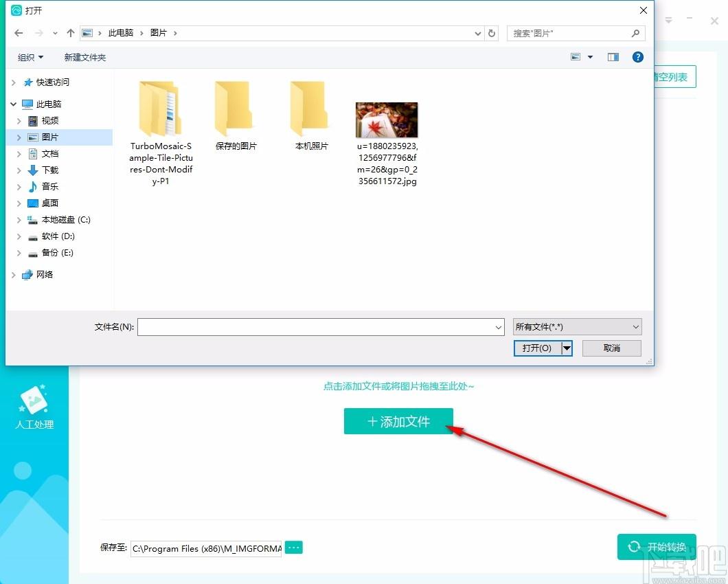Change the view layout icon

click(576, 56)
